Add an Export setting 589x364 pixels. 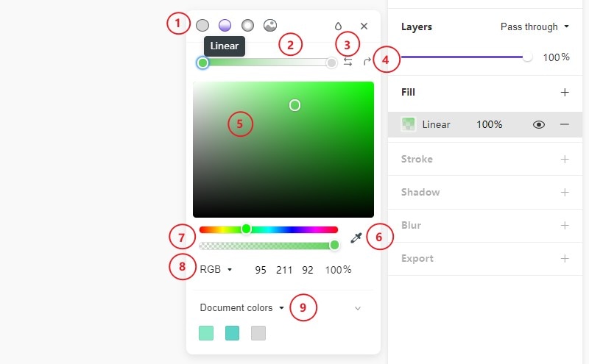[565, 259]
